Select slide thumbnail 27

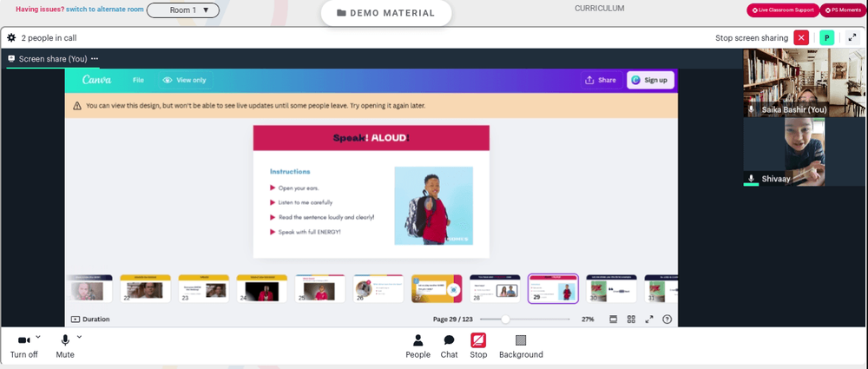[437, 288]
